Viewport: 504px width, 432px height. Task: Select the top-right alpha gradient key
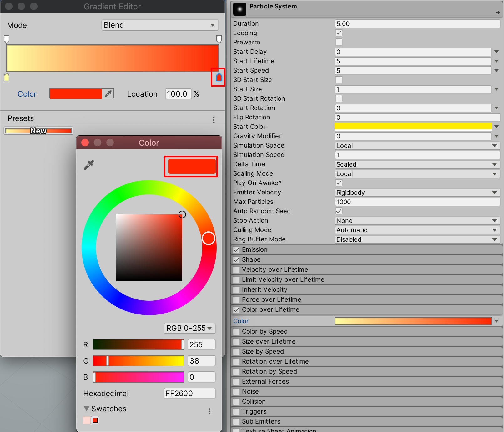219,39
